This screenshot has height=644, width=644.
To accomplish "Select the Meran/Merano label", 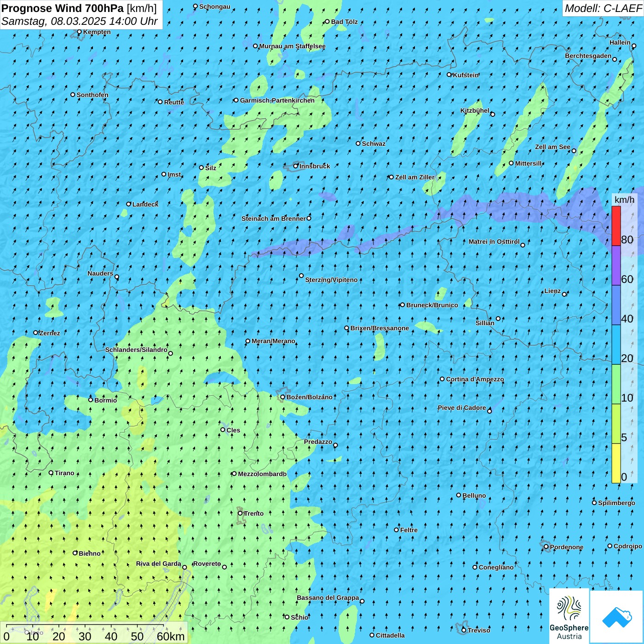I will (273, 341).
